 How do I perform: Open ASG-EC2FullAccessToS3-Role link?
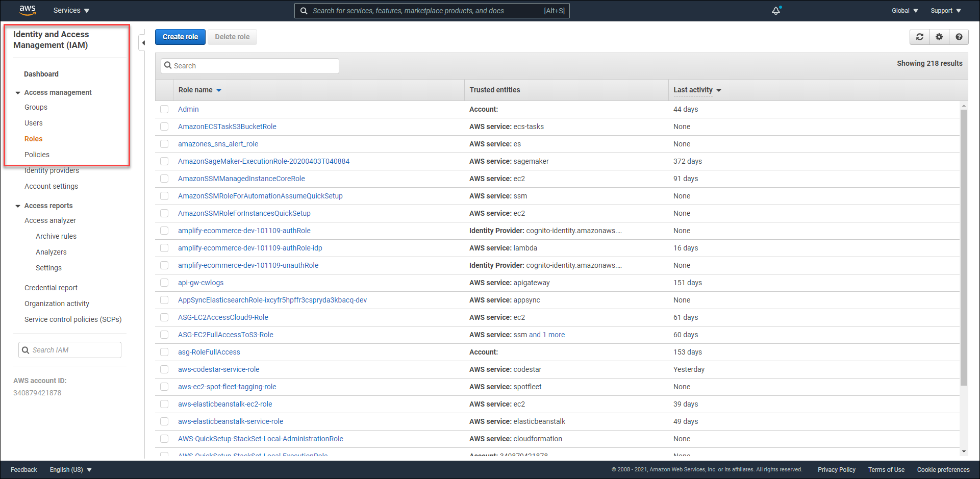coord(225,335)
